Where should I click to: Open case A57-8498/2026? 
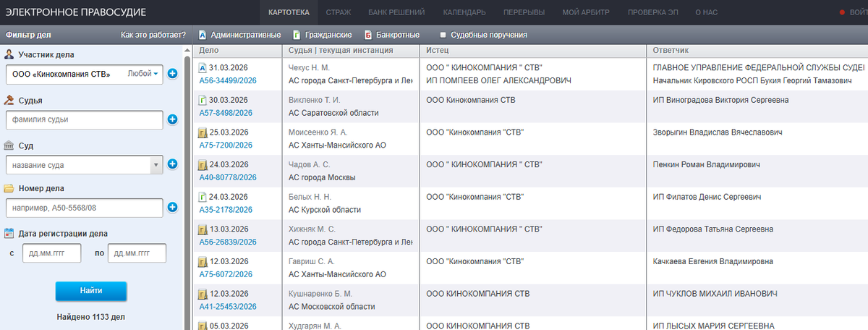pyautogui.click(x=226, y=113)
